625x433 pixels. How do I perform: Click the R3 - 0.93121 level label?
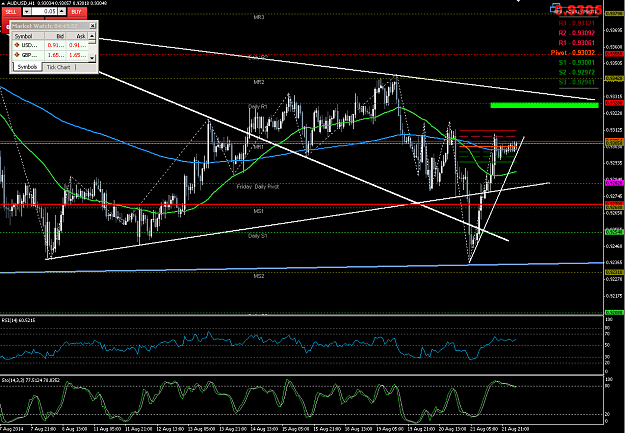[577, 24]
